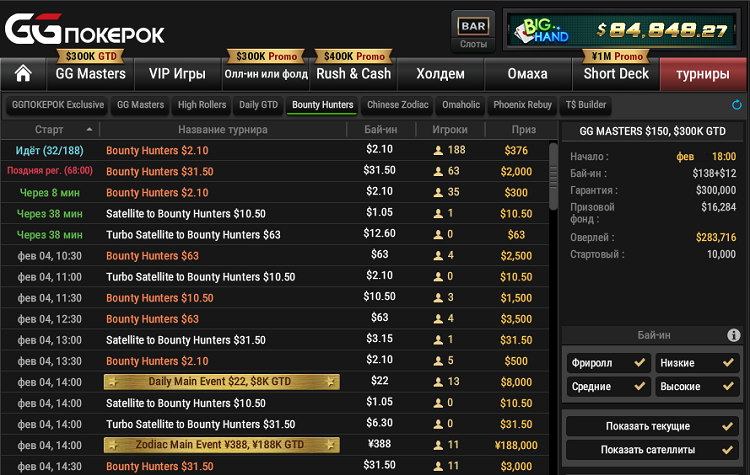The width and height of the screenshot is (750, 475).
Task: Open Zodiac Main Event ¥388, ¥188K GTD
Action: (222, 445)
